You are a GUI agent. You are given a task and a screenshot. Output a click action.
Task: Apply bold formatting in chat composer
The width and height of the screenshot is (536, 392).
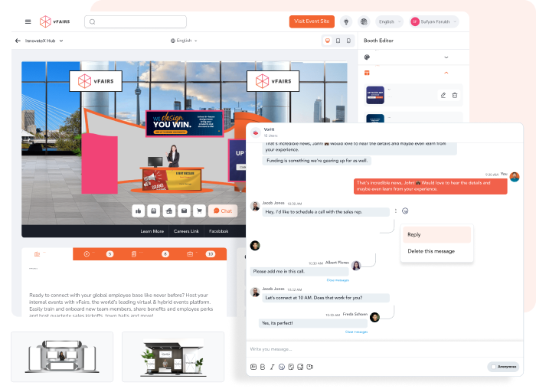263,367
